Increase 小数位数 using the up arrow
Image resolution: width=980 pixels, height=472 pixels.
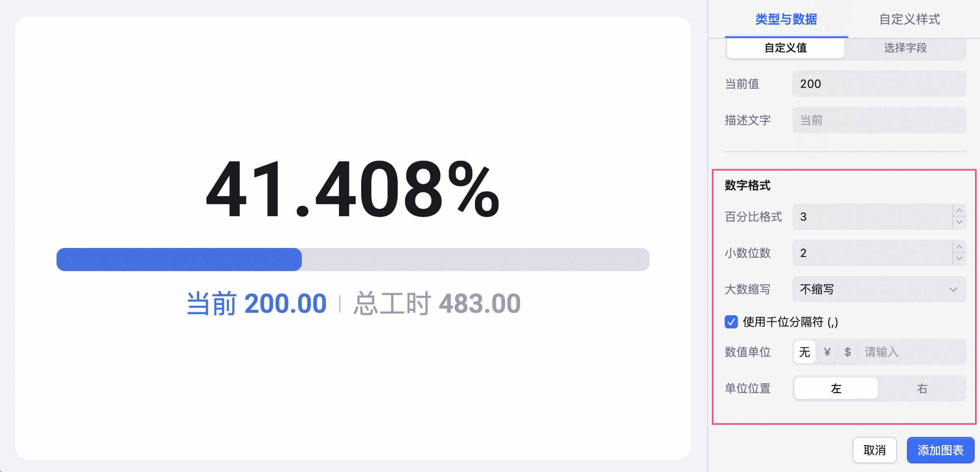click(959, 247)
